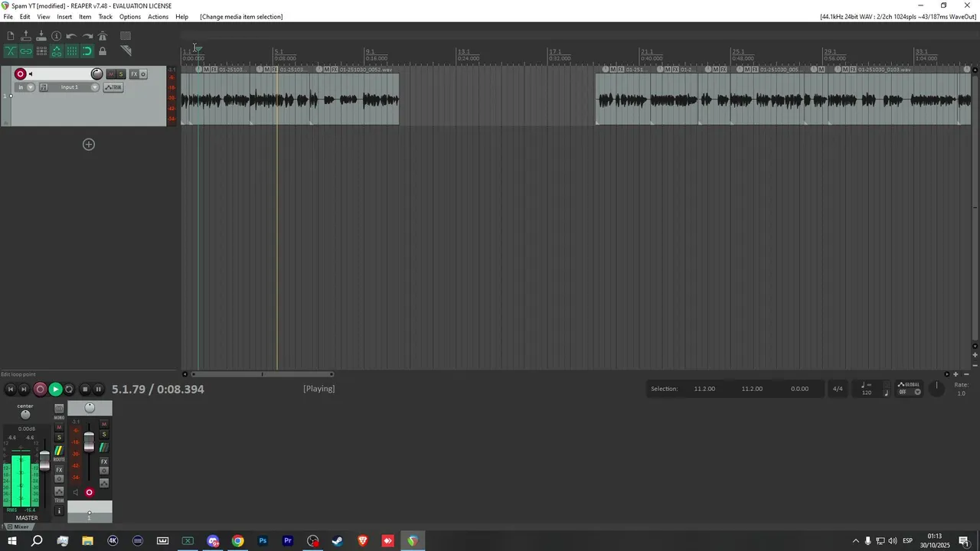
Task: Arm track 1 for recording
Action: pos(21,74)
